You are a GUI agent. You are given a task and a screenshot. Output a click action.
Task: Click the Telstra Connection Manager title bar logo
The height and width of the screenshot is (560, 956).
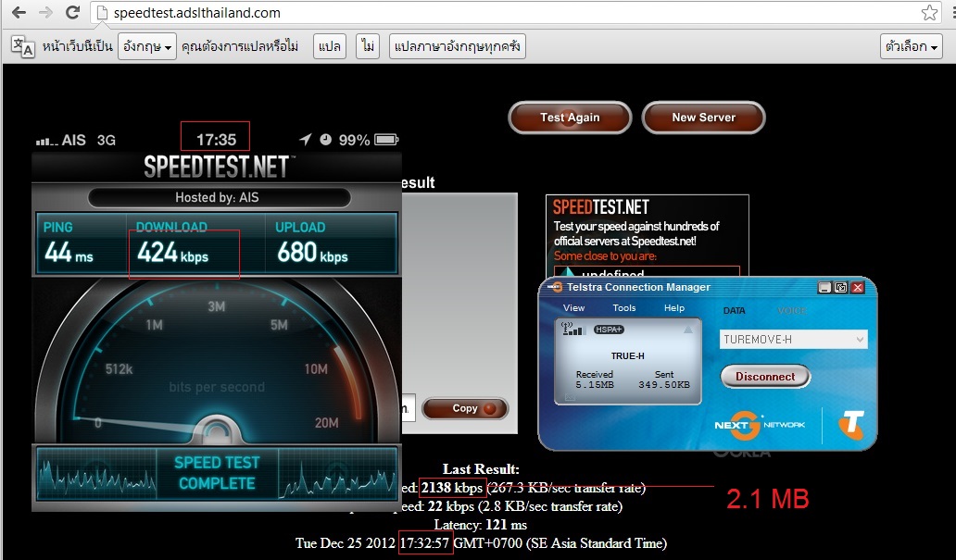[555, 287]
